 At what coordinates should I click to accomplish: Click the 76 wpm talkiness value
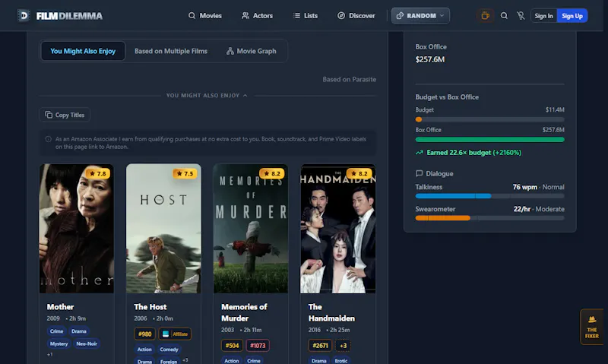tap(524, 187)
